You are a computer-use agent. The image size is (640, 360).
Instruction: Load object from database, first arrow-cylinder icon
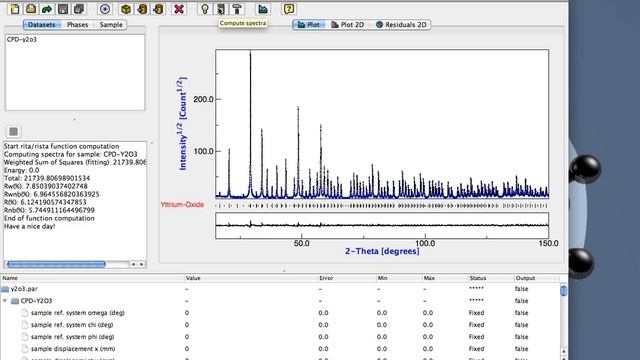(x=142, y=9)
